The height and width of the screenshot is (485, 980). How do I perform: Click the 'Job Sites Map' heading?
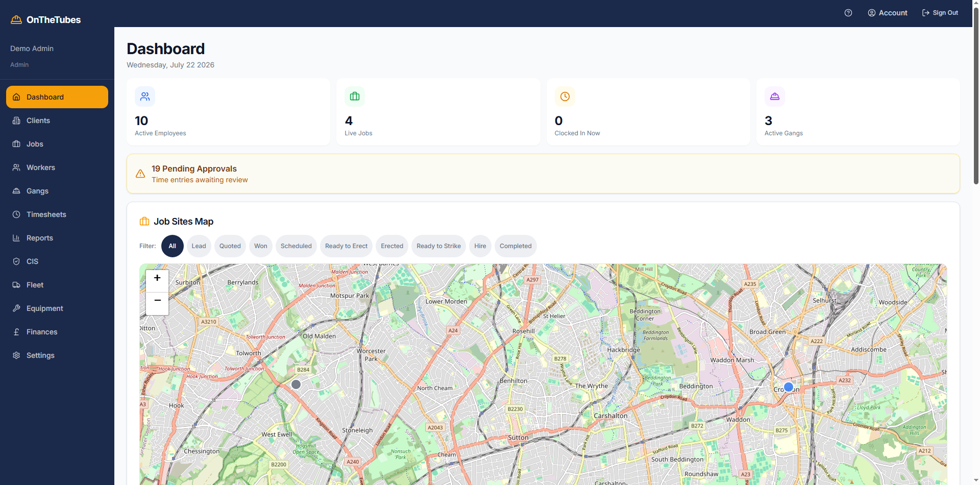tap(184, 222)
